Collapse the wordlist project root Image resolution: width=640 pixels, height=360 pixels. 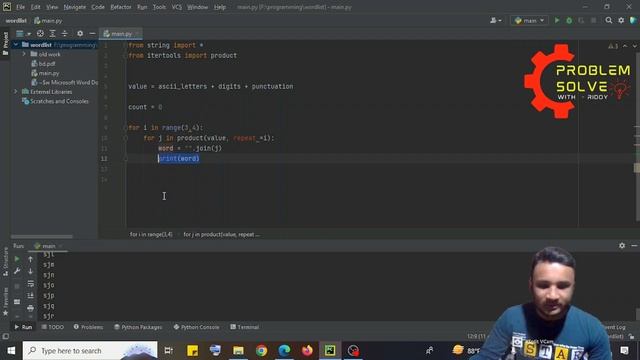coord(16,45)
